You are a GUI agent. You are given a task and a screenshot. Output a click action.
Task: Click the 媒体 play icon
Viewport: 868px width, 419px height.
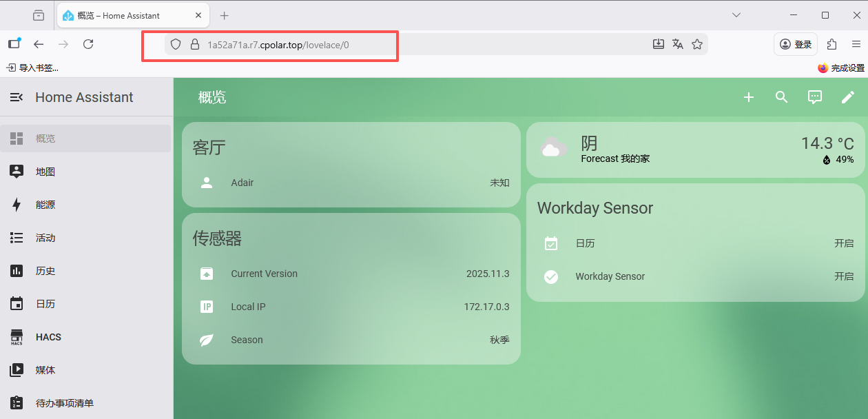(17, 370)
